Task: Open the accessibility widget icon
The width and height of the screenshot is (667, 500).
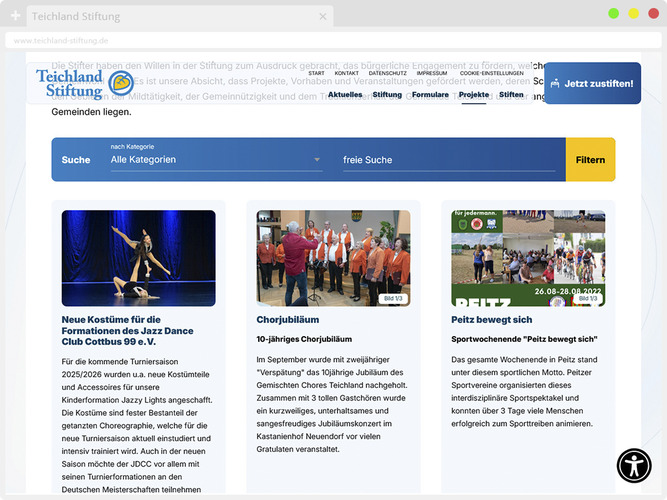Action: tap(634, 466)
